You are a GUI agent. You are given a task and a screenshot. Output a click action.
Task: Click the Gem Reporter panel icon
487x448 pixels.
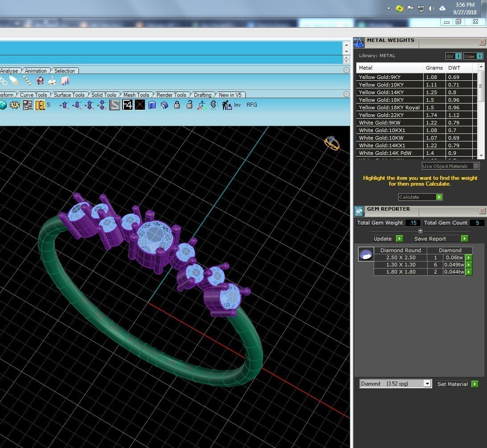tap(359, 211)
